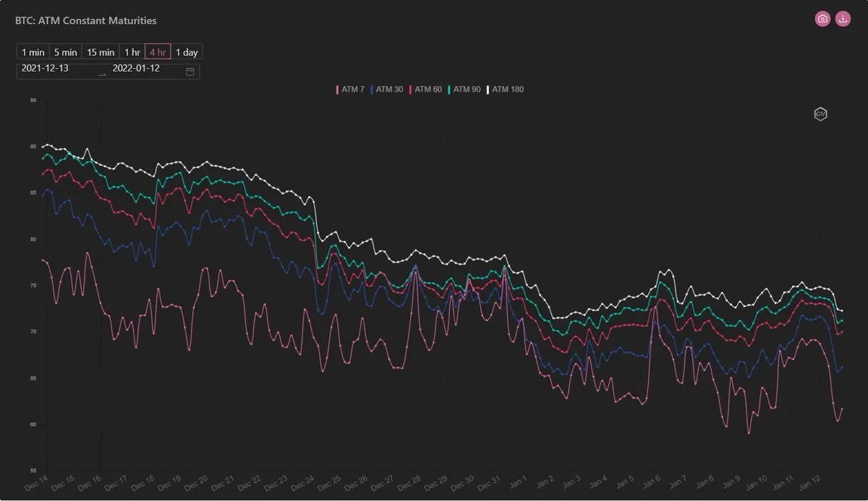The image size is (868, 501).
Task: Click the 85 y-axis value
Action: (33, 193)
